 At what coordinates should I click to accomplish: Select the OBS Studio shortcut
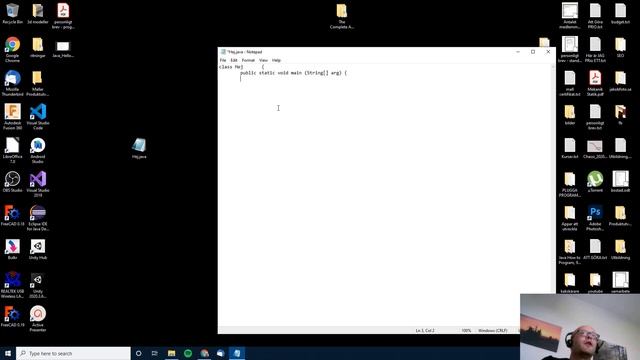tap(13, 182)
